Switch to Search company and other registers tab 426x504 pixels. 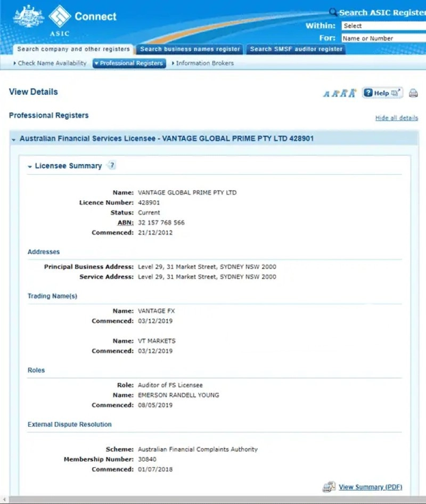73,49
